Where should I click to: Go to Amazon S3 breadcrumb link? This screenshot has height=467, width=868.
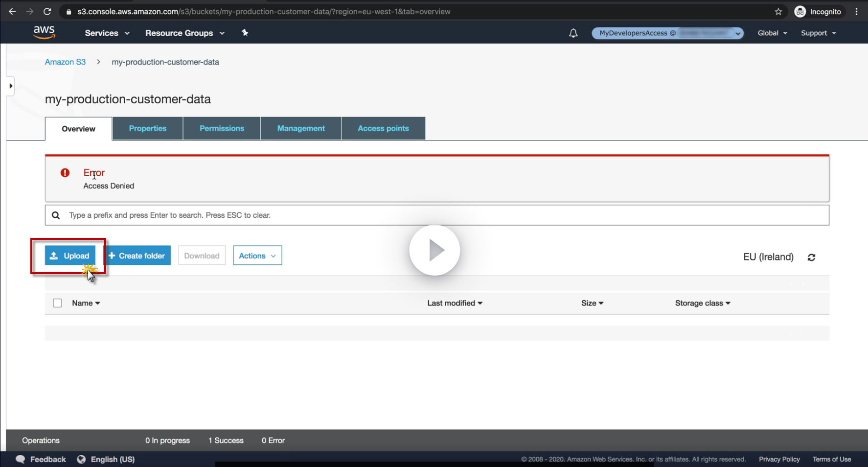(65, 62)
